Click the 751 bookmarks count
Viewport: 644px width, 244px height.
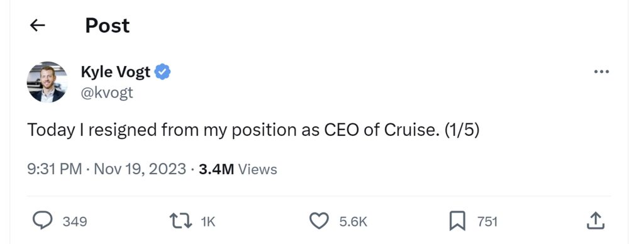(487, 222)
